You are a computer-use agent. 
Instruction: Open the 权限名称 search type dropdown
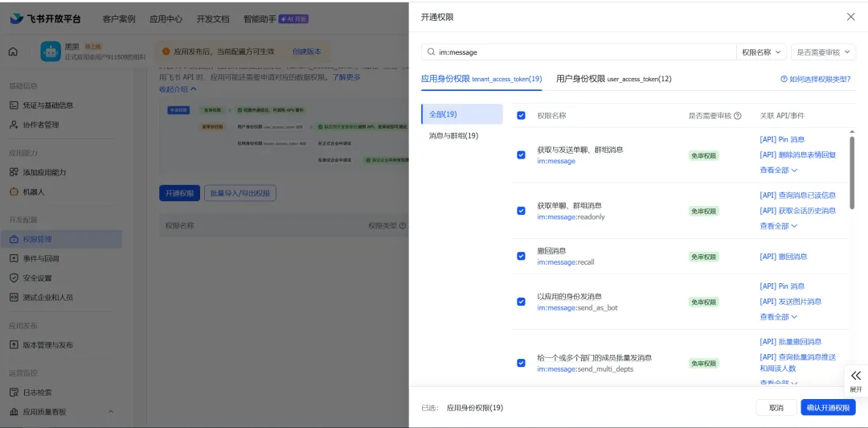761,52
